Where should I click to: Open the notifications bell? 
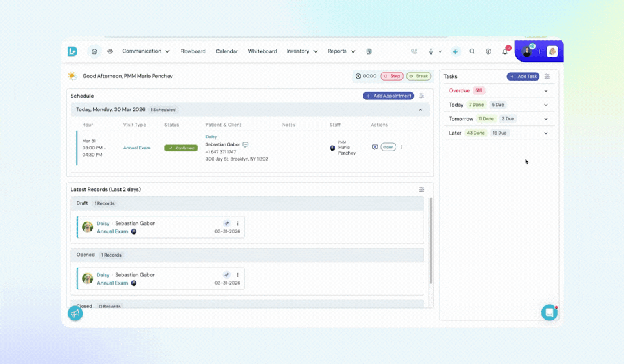[505, 51]
